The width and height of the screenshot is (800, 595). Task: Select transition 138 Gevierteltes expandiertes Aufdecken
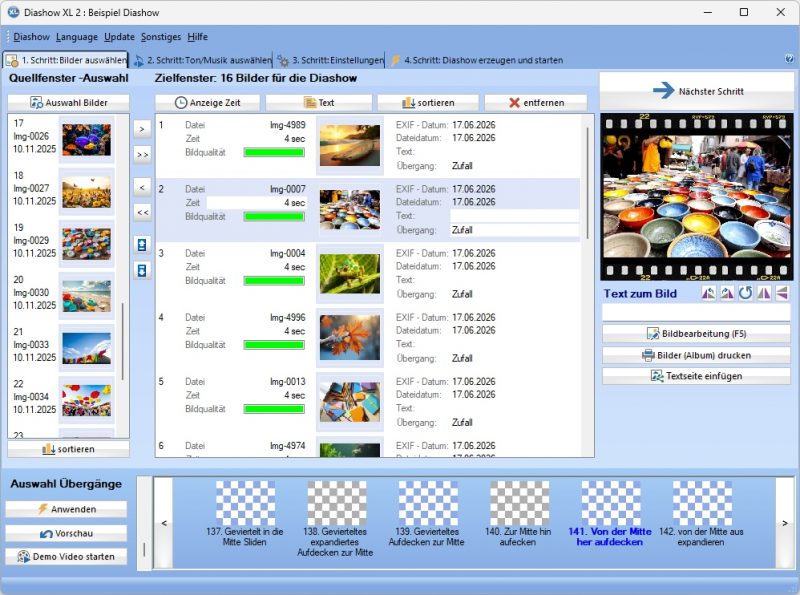point(336,518)
